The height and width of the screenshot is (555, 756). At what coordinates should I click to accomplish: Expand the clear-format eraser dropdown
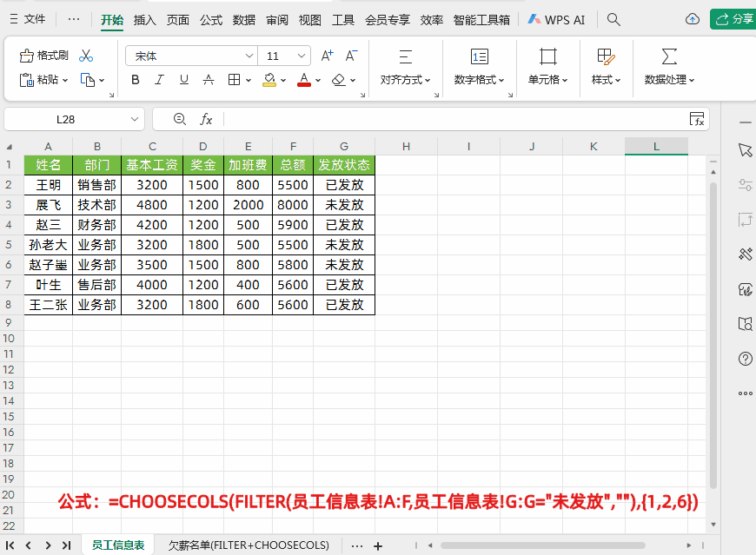tap(353, 81)
